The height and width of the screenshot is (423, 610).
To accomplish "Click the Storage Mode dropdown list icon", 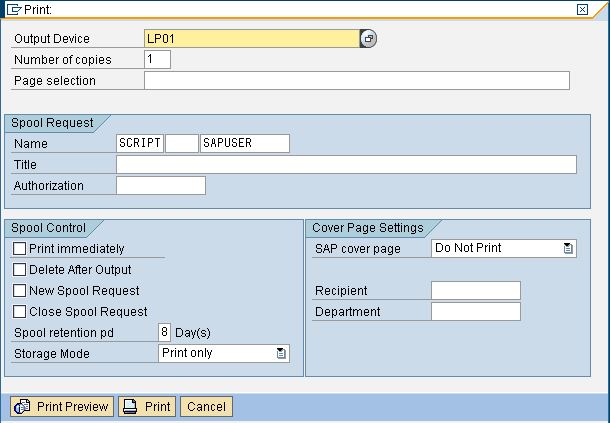I will coord(281,353).
